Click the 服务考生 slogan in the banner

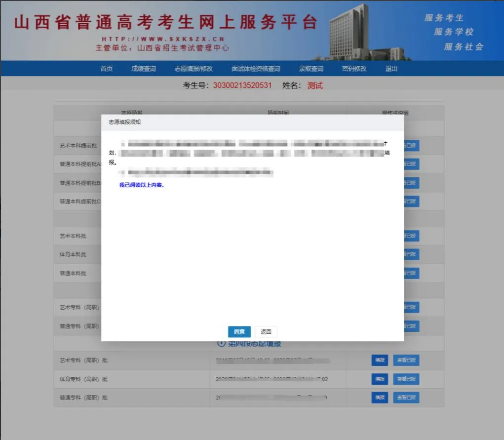tap(444, 18)
